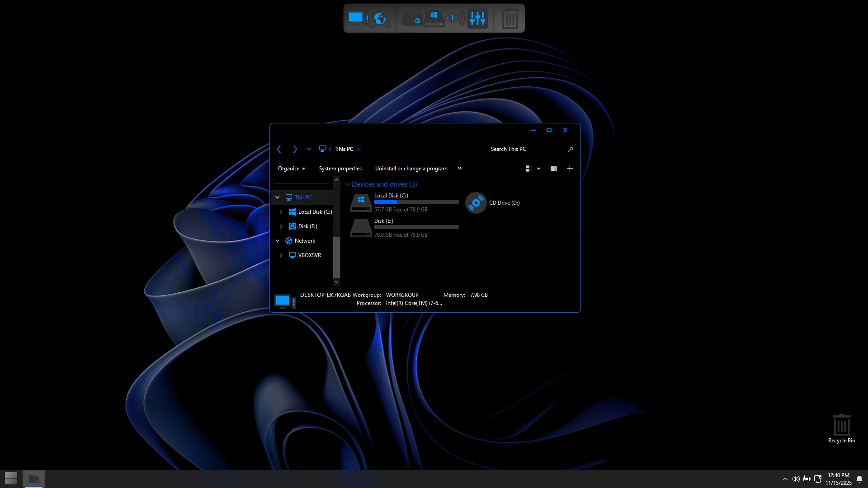Screen dimensions: 868x488
Task: Click System properties button
Action: 340,169
